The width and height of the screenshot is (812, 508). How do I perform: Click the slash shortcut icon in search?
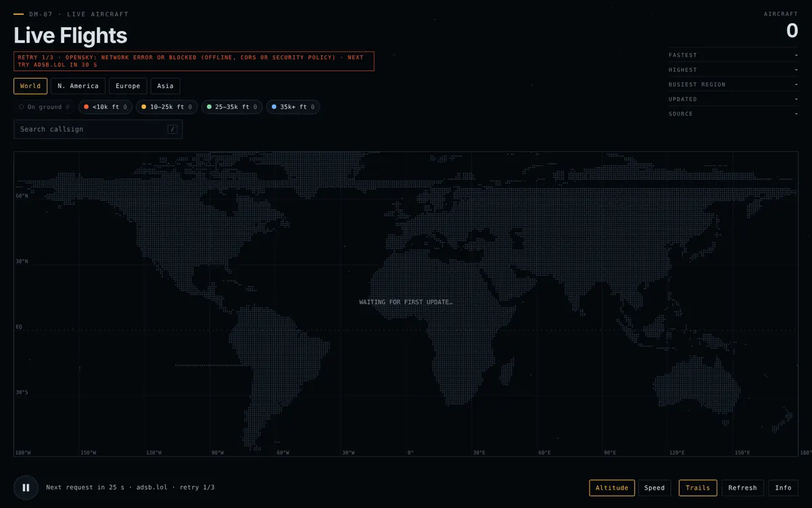pyautogui.click(x=173, y=129)
